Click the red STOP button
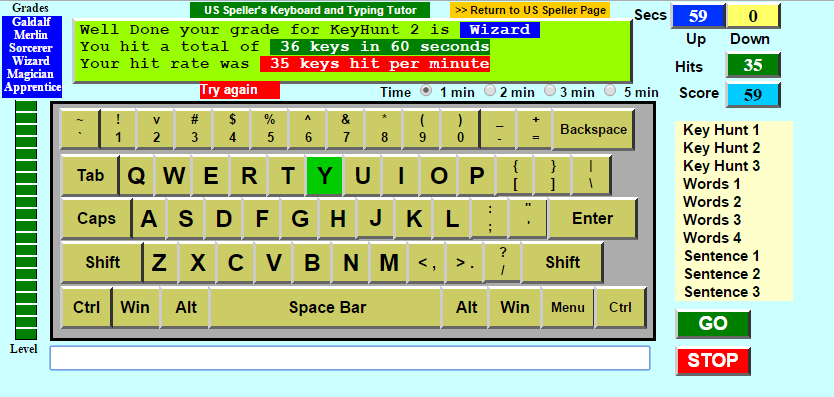Image resolution: width=834 pixels, height=397 pixels. pyautogui.click(x=713, y=361)
